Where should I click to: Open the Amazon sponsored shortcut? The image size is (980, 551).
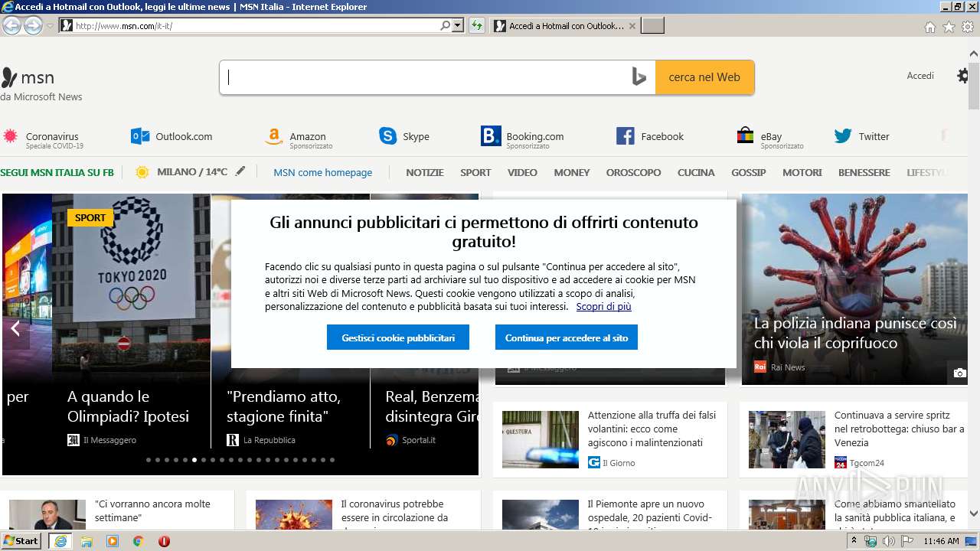point(299,139)
